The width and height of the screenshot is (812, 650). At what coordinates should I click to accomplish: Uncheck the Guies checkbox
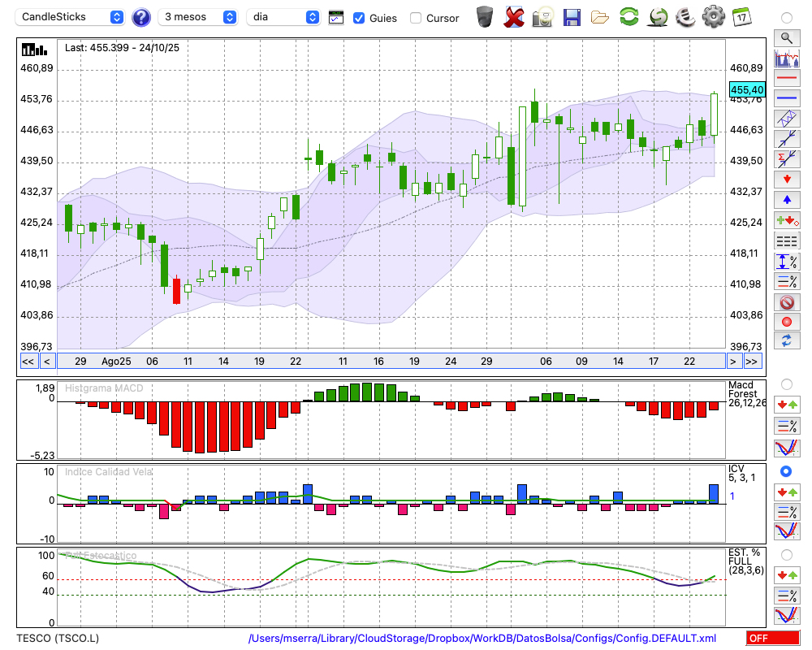pyautogui.click(x=359, y=18)
